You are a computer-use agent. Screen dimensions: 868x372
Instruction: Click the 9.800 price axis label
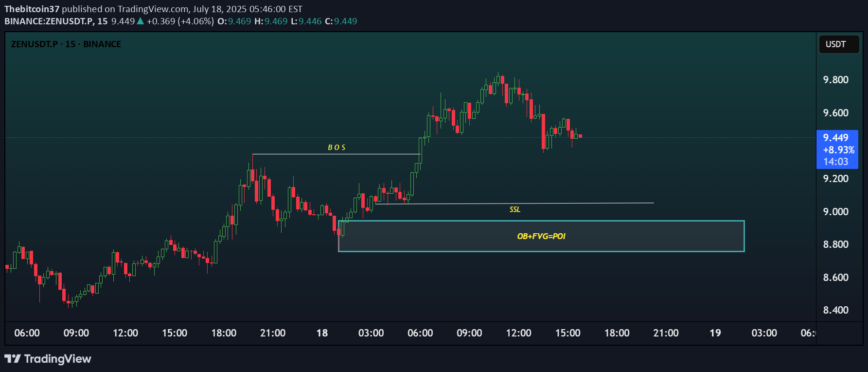point(835,80)
